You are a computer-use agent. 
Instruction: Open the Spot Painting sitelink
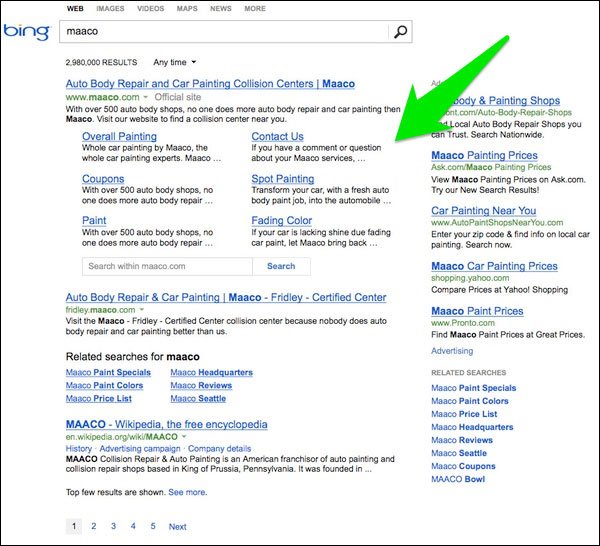pyautogui.click(x=283, y=179)
